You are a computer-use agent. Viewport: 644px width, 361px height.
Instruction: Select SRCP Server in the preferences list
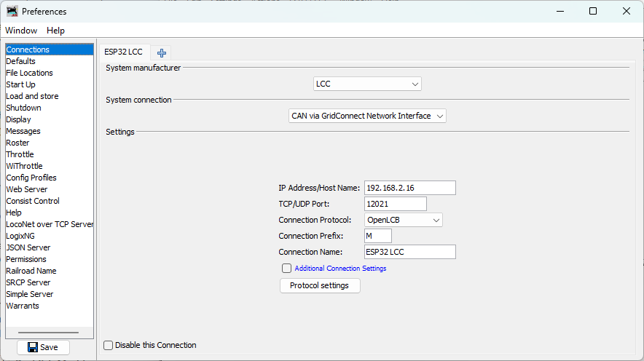50,282
